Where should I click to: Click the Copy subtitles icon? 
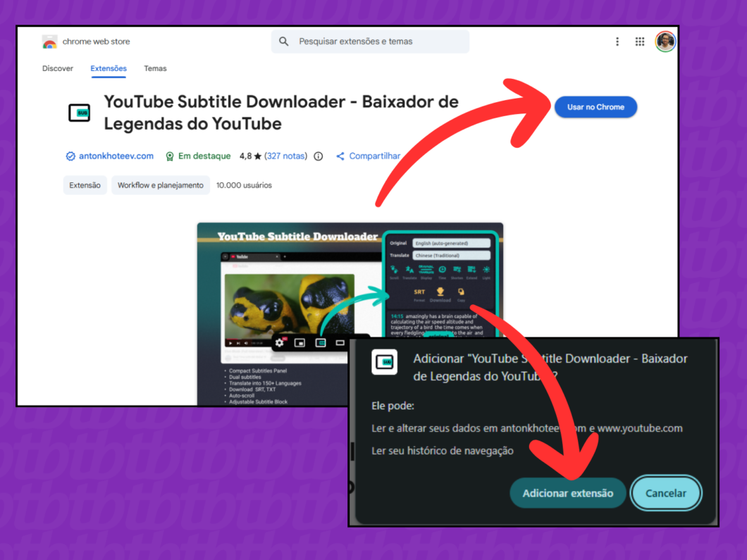461,292
